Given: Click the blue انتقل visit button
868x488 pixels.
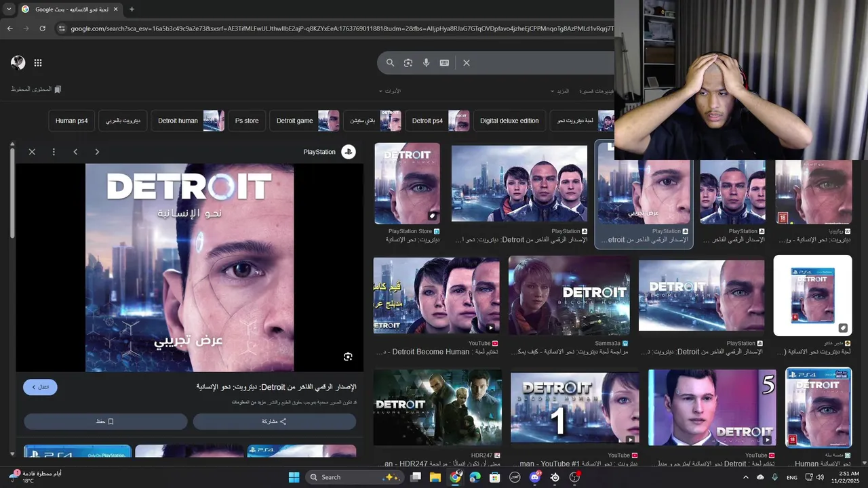Looking at the screenshot, I should pos(40,387).
